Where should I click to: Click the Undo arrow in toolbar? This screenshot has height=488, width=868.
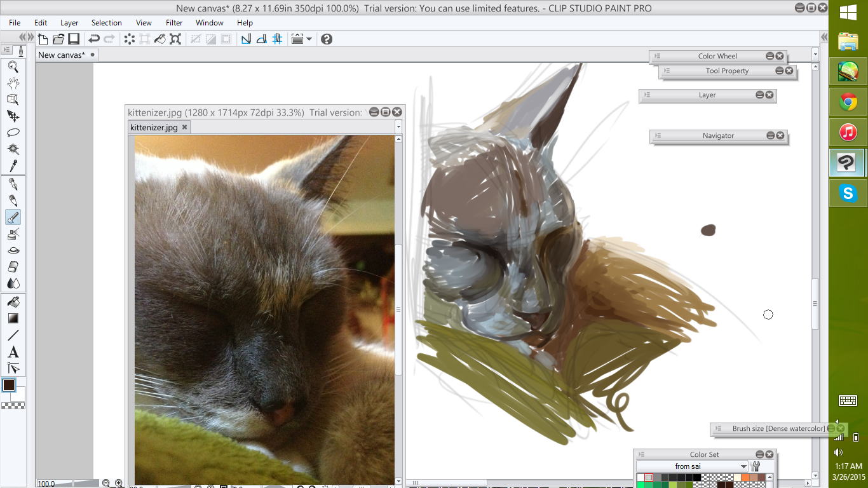94,39
